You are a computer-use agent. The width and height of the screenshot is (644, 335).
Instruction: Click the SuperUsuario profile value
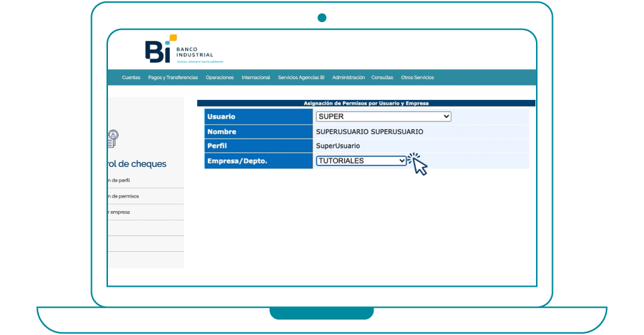[337, 145]
